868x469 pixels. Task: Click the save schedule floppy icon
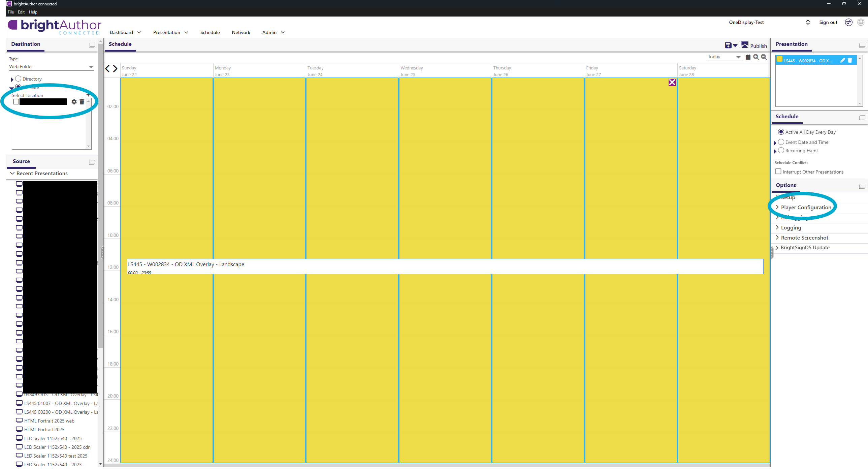[728, 45]
